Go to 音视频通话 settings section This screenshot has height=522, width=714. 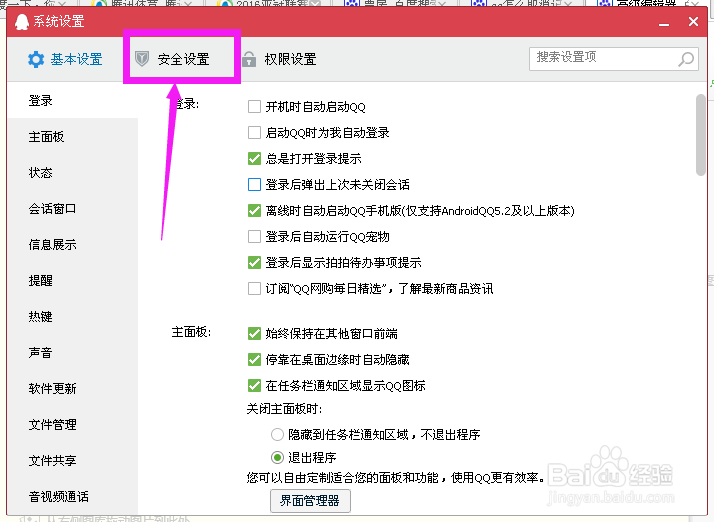pyautogui.click(x=72, y=496)
